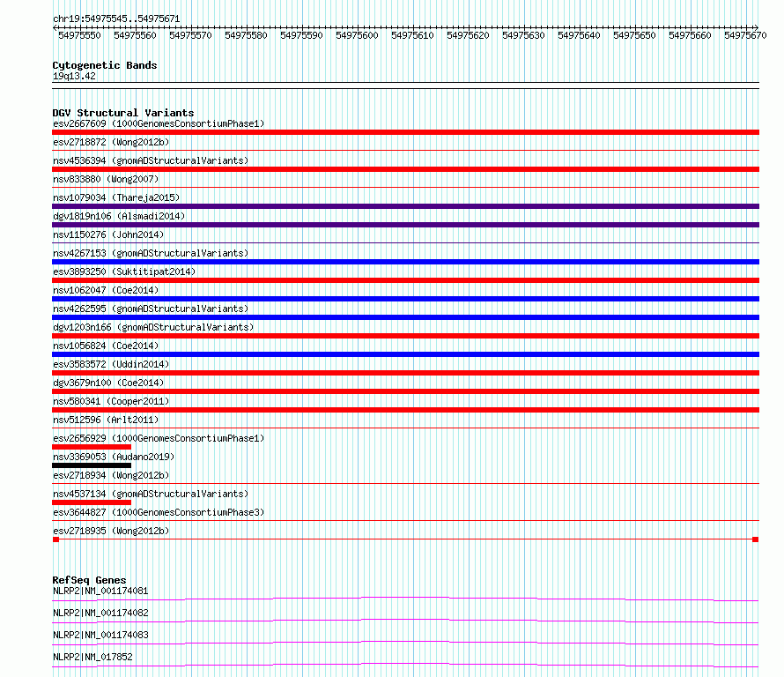Open variant dgv1203n166 (gnomADStructuralVariants)
Viewport: 784px width, 677px height.
coord(153,327)
